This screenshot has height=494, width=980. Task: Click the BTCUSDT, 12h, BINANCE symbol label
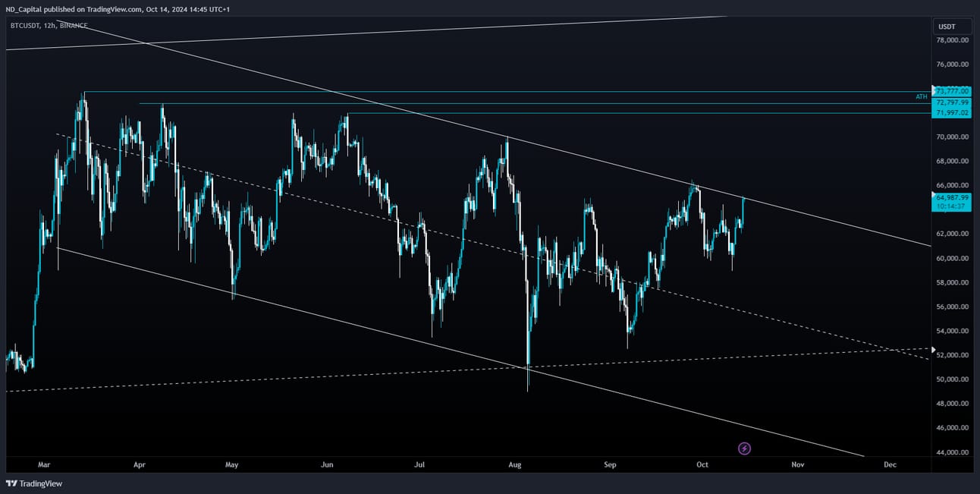49,25
